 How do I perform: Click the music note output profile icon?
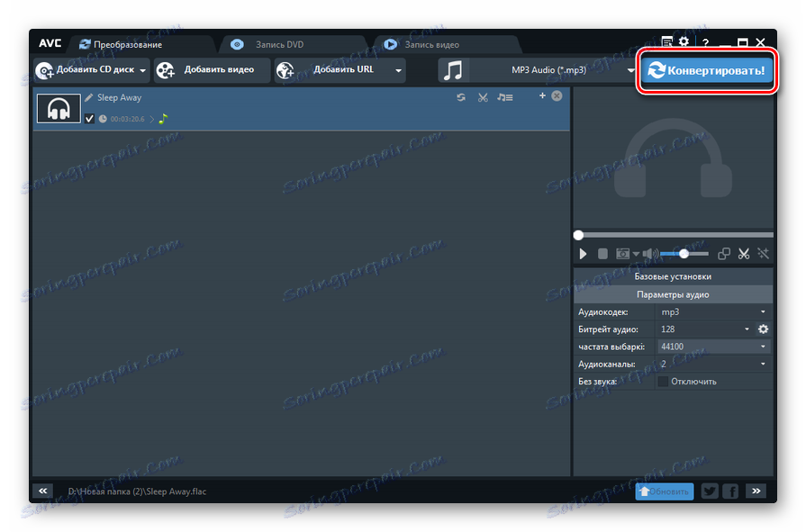[x=453, y=70]
